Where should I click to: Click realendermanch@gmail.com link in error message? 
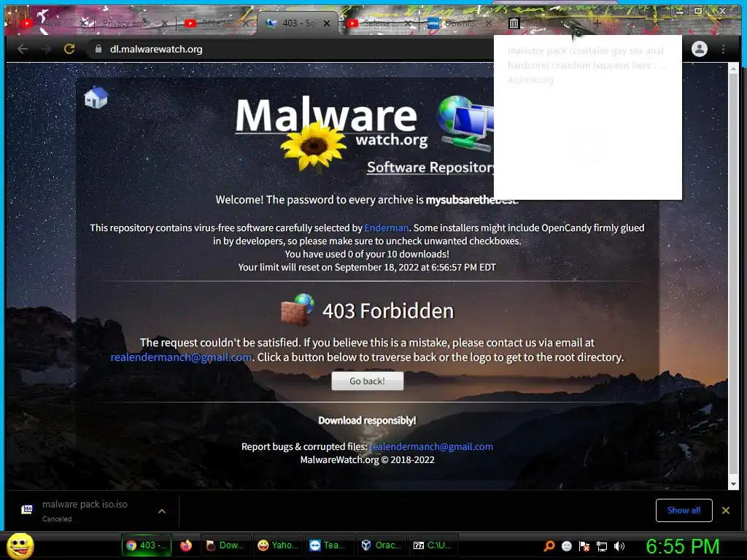tap(181, 357)
